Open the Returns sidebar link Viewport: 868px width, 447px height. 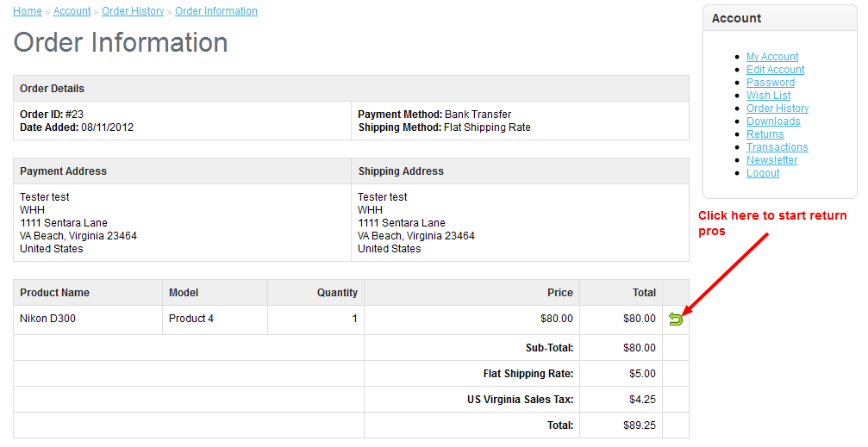(x=765, y=134)
